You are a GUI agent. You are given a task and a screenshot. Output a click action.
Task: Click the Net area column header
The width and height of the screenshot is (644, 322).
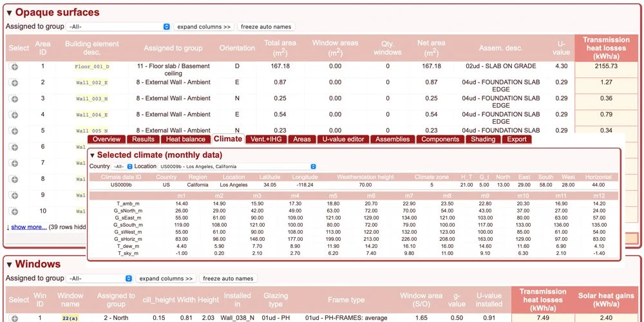(x=431, y=48)
